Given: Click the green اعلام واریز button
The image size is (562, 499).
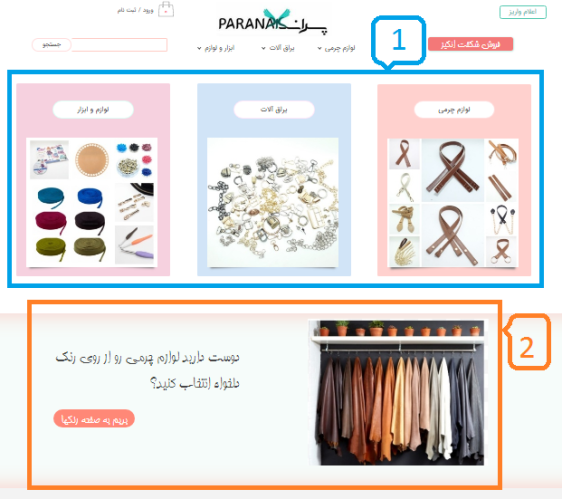Looking at the screenshot, I should pos(523,12).
